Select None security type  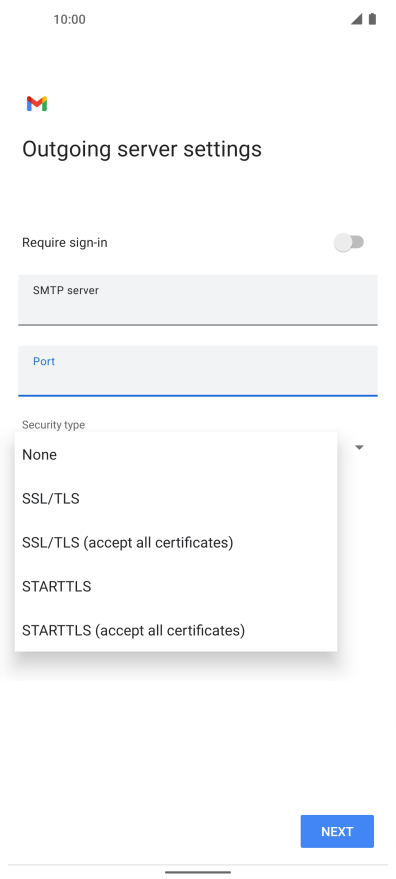[x=176, y=455]
